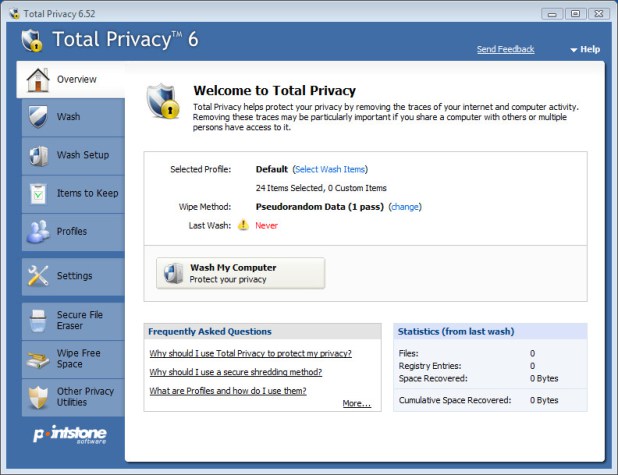This screenshot has height=475, width=618.
Task: Click the Select Wash Items link
Action: pos(330,169)
